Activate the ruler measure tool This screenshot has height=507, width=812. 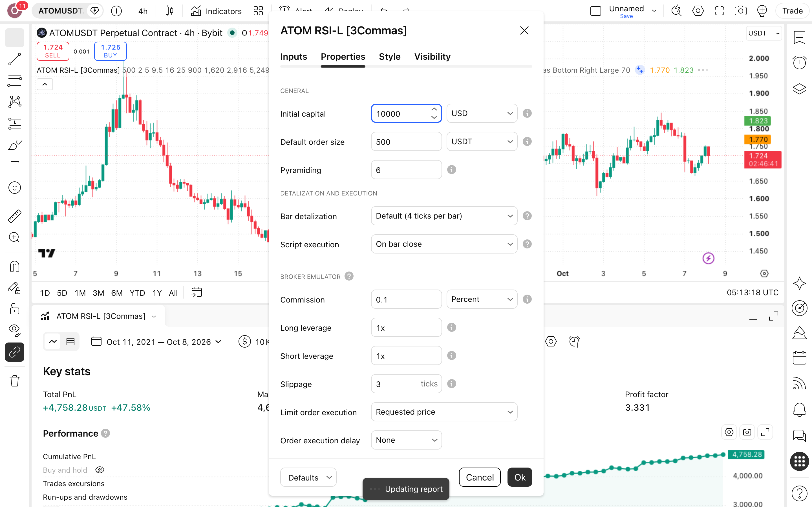(x=14, y=216)
